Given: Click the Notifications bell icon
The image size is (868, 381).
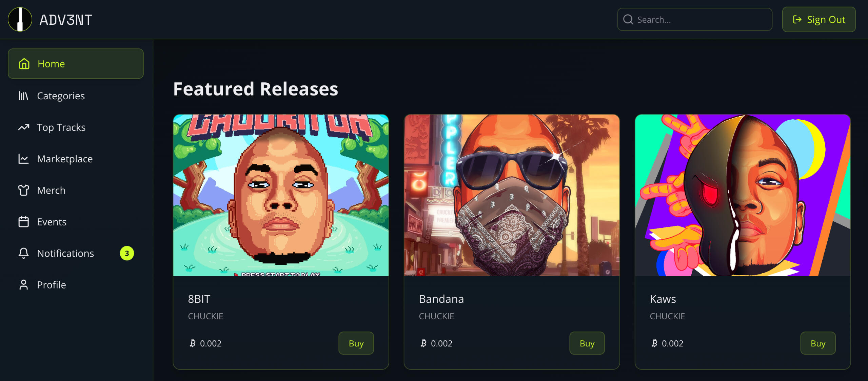Looking at the screenshot, I should pos(23,253).
